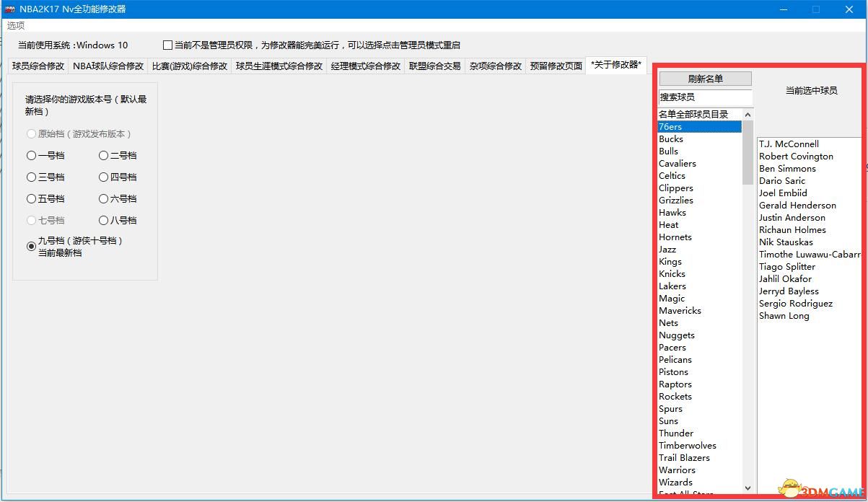The width and height of the screenshot is (868, 502).
Task: Pick Raptors from the team list
Action: click(699, 384)
